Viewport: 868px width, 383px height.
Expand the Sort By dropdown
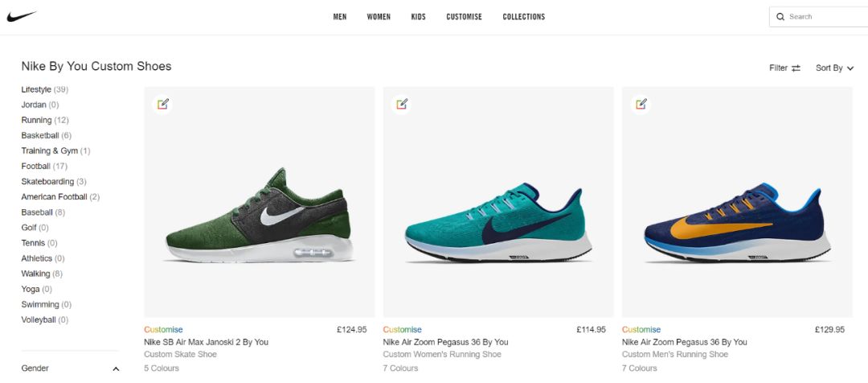835,68
